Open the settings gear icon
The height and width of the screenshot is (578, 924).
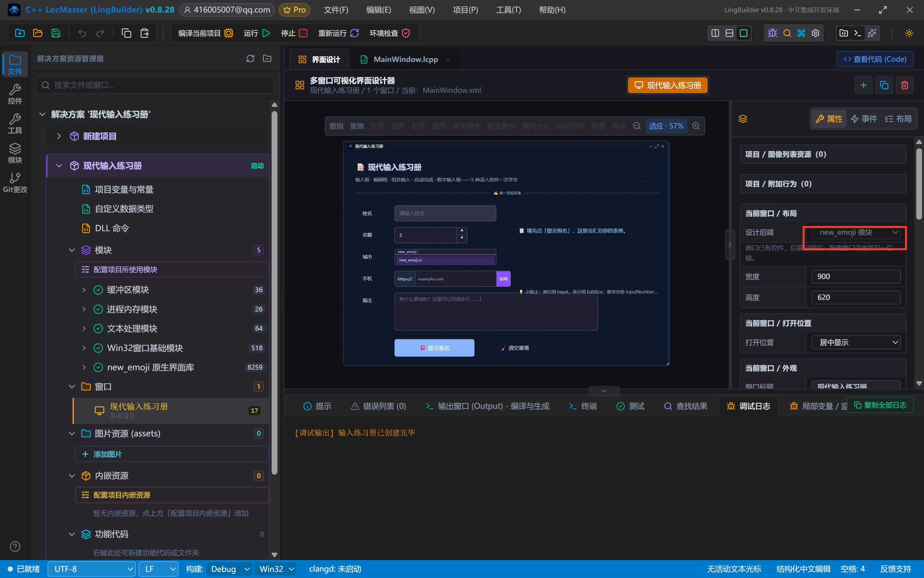pos(815,33)
